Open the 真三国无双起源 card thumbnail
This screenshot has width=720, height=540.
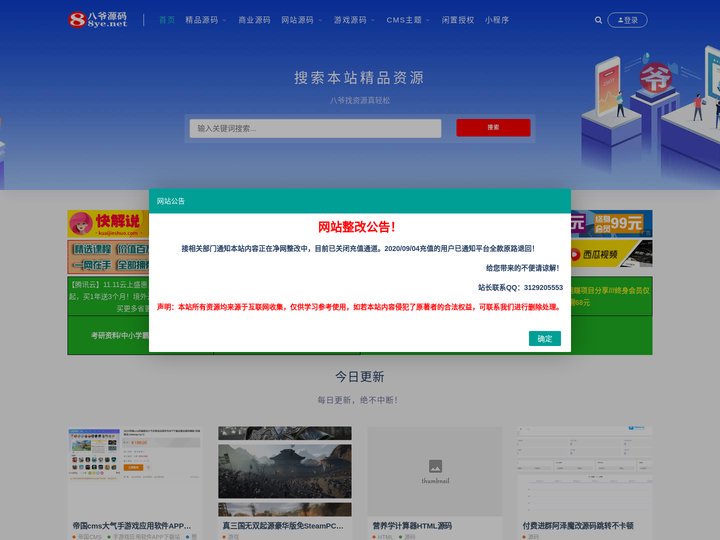(285, 471)
